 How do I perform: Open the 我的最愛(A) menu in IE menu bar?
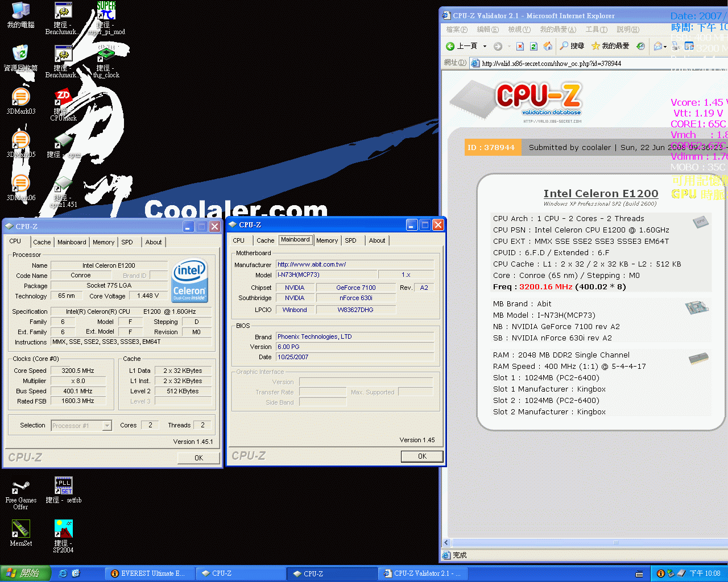coord(558,30)
